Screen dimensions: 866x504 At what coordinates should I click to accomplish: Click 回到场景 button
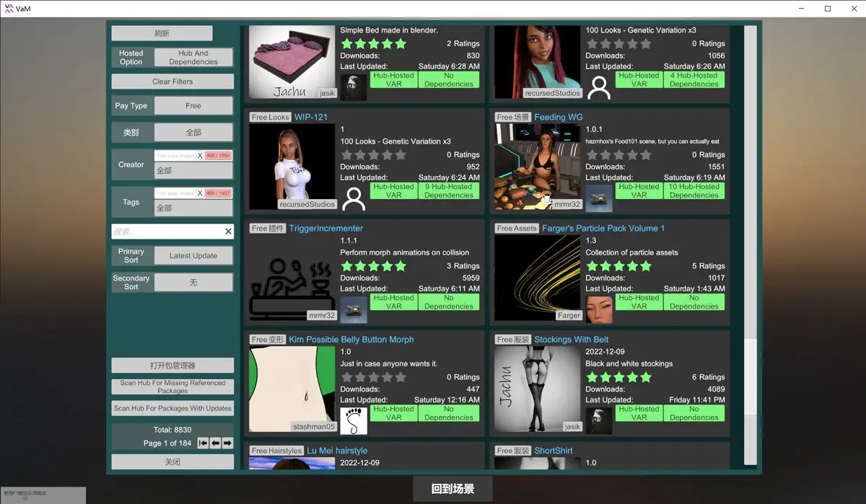[452, 489]
